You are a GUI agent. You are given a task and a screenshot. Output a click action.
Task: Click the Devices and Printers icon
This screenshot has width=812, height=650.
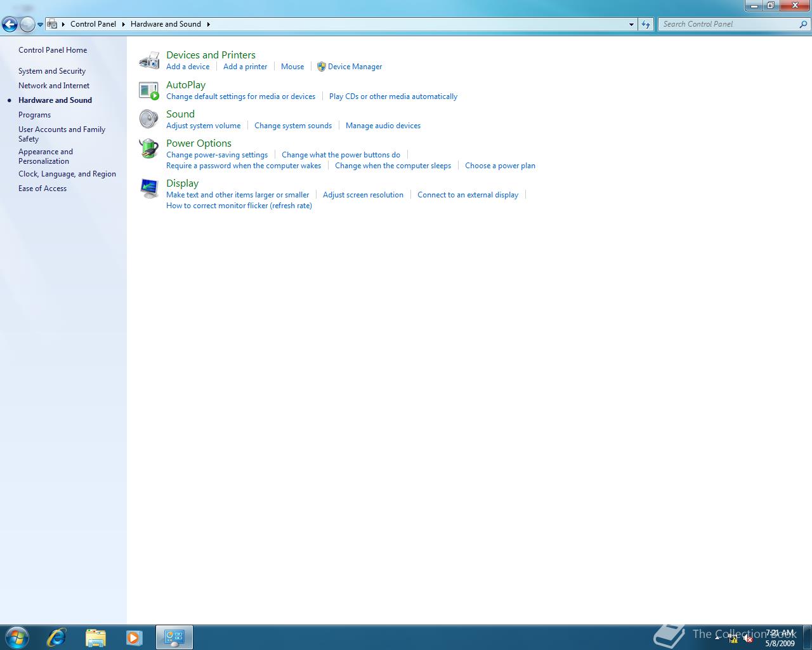[x=149, y=60]
